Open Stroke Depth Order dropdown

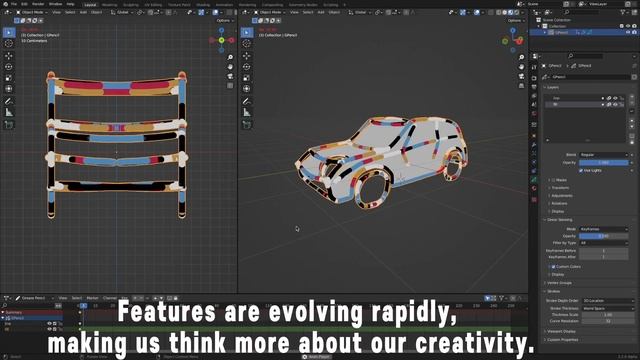click(608, 301)
